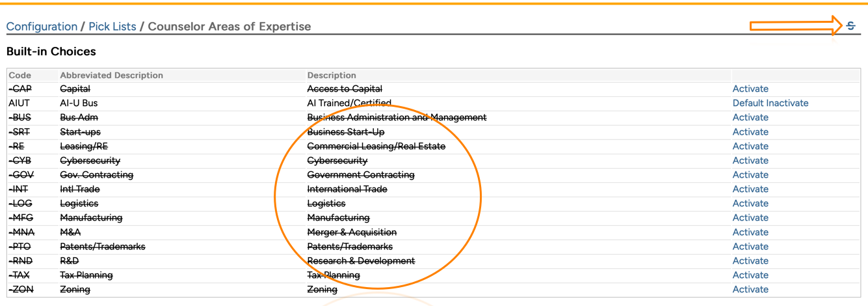This screenshot has height=306, width=868.
Task: Activate the International Trade choice
Action: (x=750, y=189)
